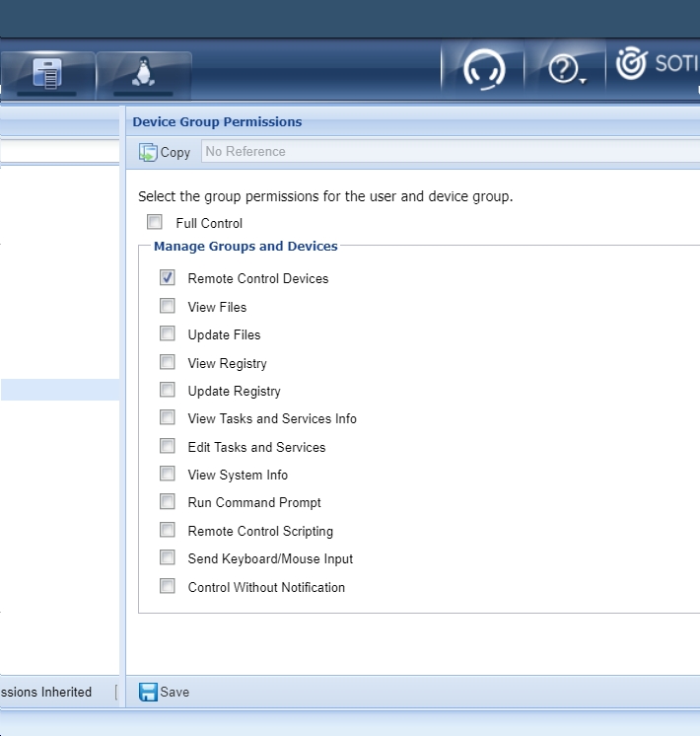This screenshot has width=700, height=736.
Task: Click the Copy permissions icon
Action: pyautogui.click(x=148, y=152)
